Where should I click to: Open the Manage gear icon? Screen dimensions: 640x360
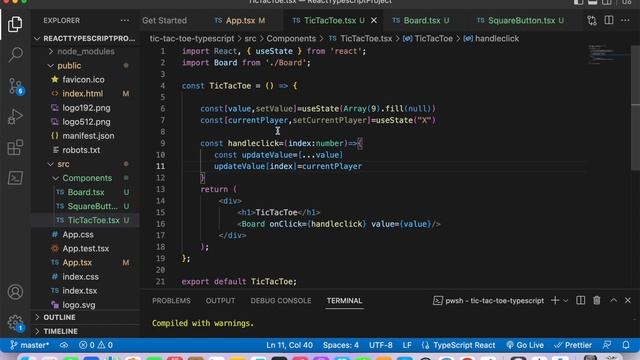[15, 322]
